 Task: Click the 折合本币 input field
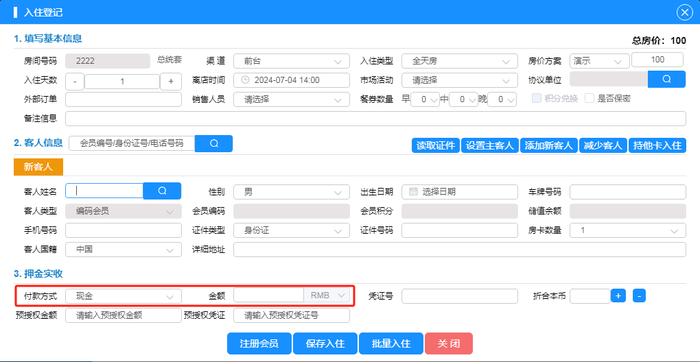[x=590, y=296]
